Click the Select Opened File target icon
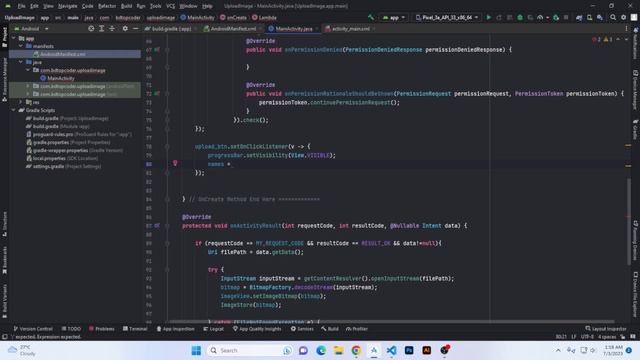 pyautogui.click(x=91, y=29)
